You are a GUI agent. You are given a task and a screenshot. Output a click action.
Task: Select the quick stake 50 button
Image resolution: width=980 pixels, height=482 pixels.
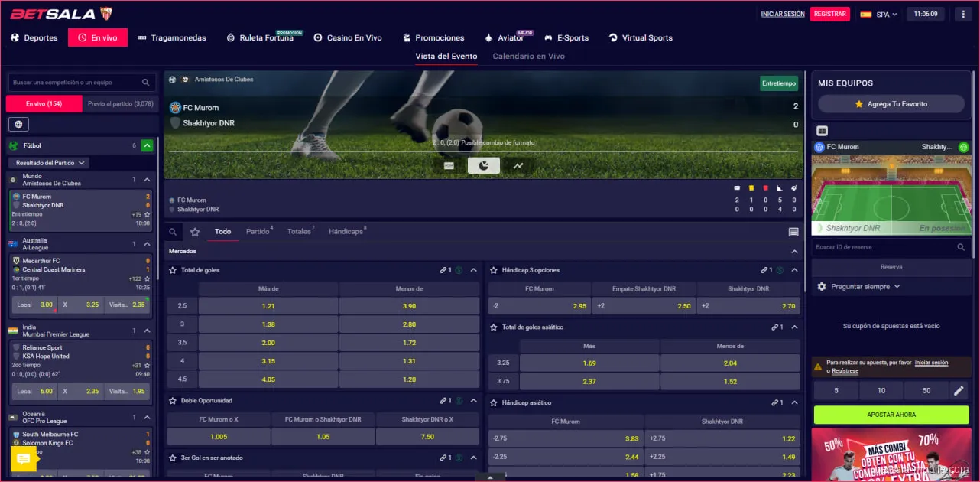click(926, 390)
